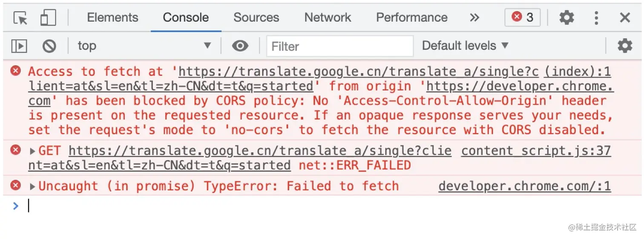The width and height of the screenshot is (644, 239).
Task: Show more tabs via double chevron
Action: click(x=474, y=17)
